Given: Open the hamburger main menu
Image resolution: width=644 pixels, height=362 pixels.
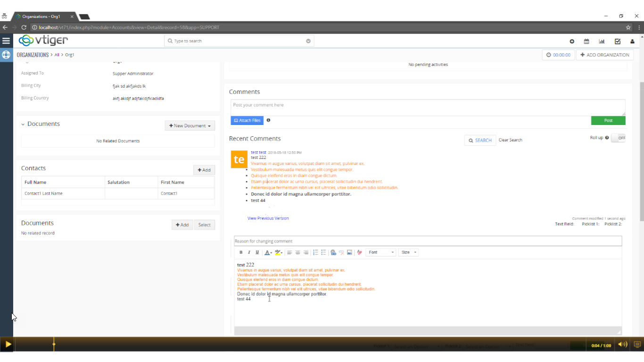Looking at the screenshot, I should (x=6, y=41).
